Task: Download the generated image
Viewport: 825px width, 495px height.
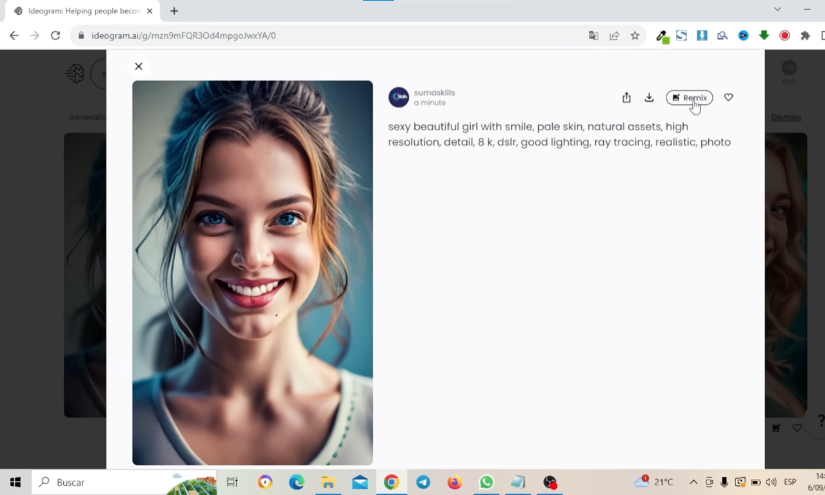Action: coord(649,97)
